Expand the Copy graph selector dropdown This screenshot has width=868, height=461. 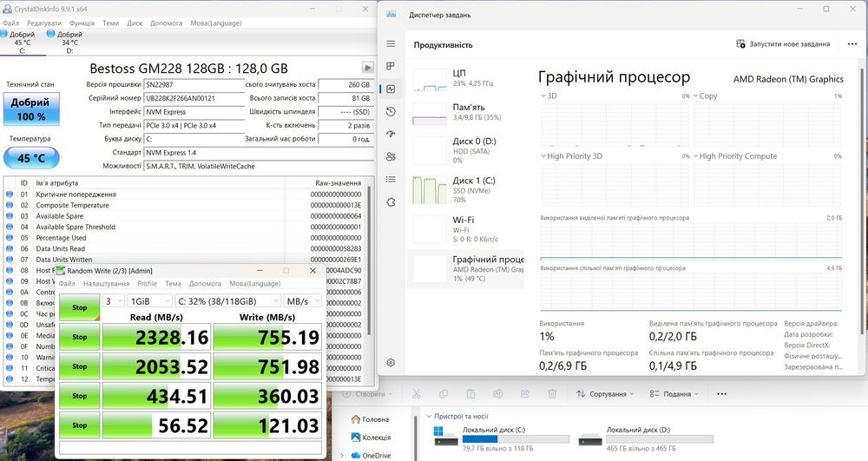(705, 95)
